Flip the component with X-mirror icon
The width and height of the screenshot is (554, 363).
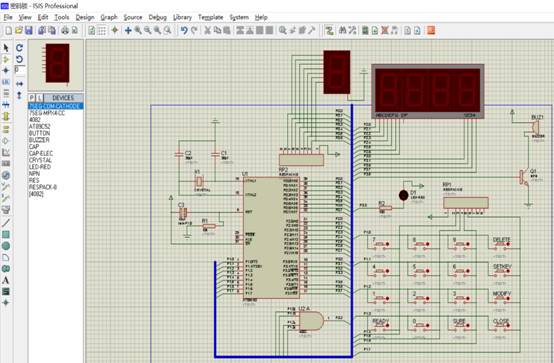19,84
